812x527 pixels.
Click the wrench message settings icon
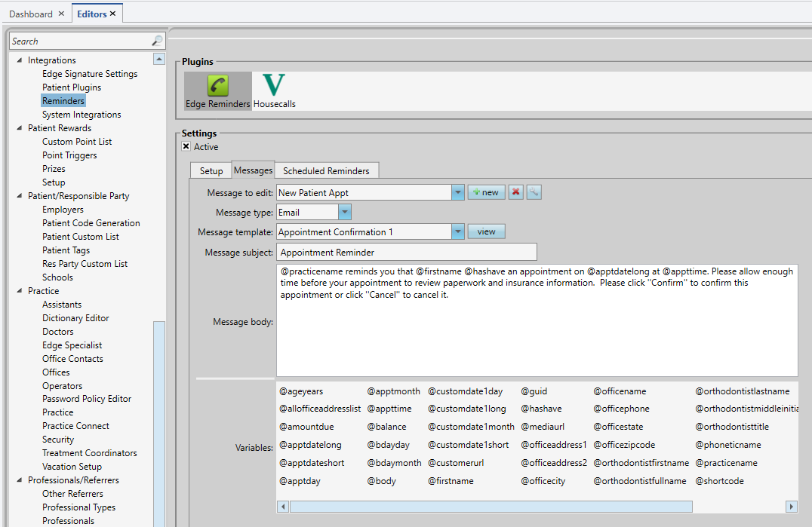(534, 192)
